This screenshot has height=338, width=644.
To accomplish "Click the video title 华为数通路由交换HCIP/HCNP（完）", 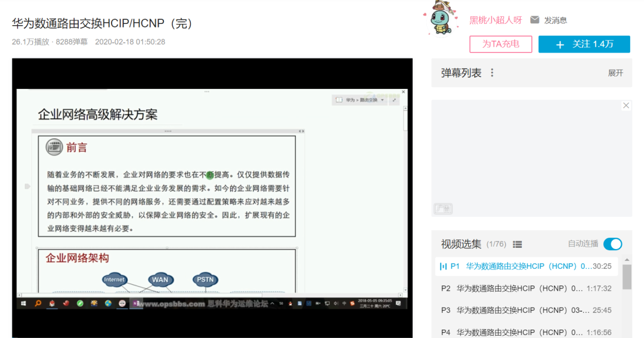I will point(103,23).
